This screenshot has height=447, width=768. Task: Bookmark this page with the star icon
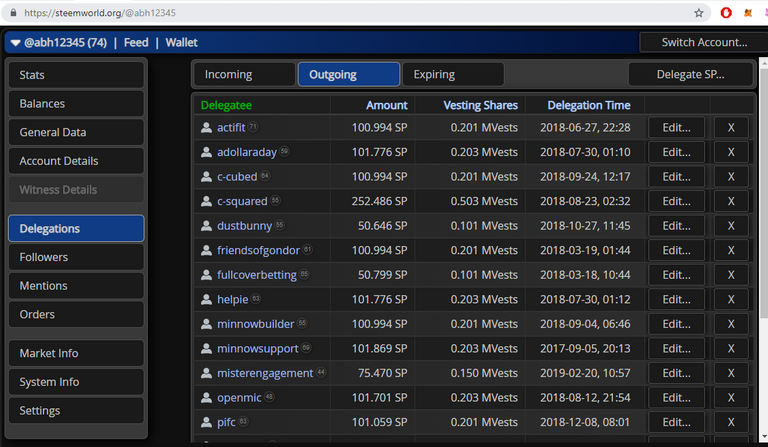(x=699, y=13)
